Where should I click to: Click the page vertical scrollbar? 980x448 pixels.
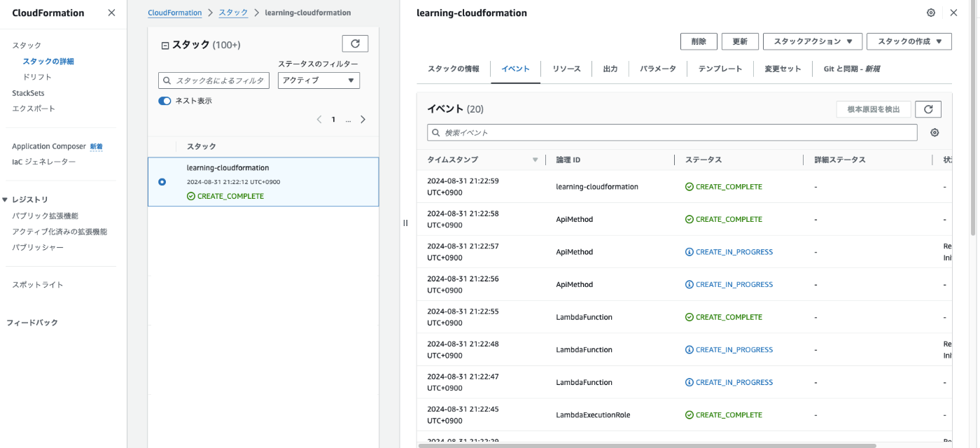point(974,119)
